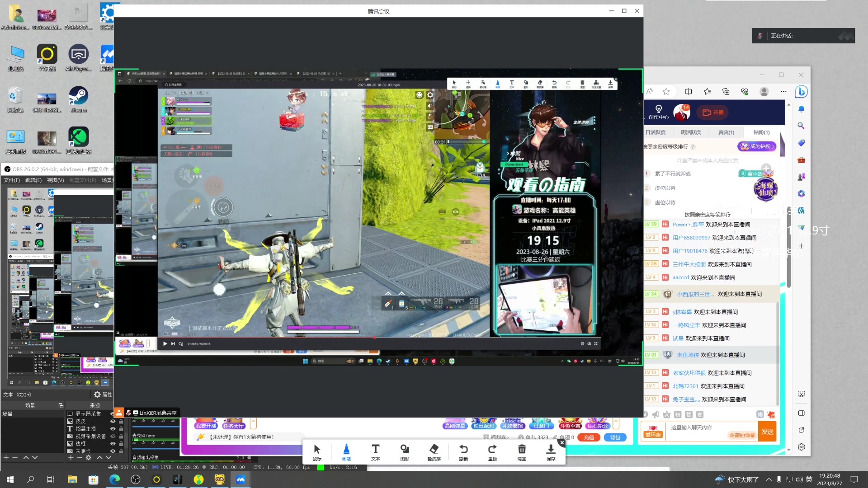This screenshot has width=868, height=488.
Task: Click the Edge sidebar games chess icon
Action: coord(801,177)
